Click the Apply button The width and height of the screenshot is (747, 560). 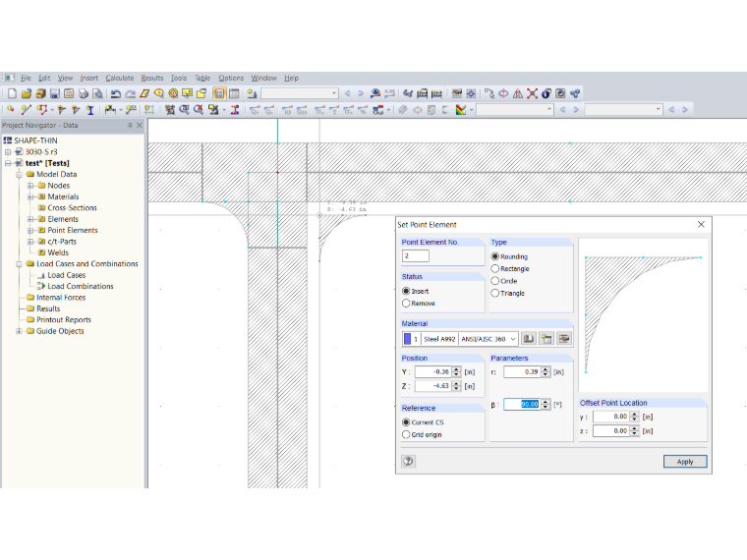[685, 462]
